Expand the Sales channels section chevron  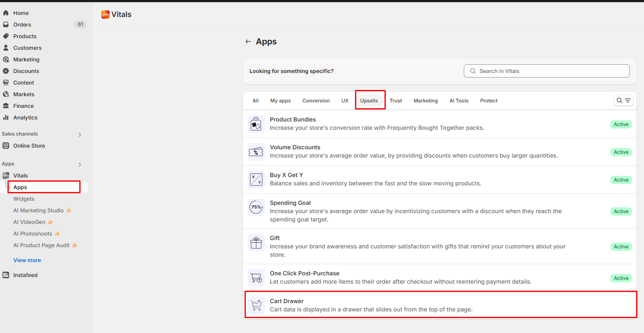coord(80,134)
